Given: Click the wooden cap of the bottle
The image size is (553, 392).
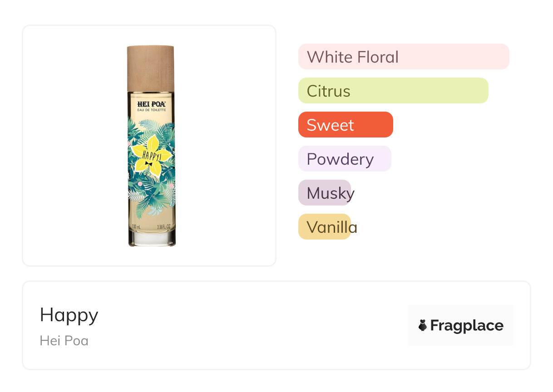Looking at the screenshot, I should pos(151,68).
